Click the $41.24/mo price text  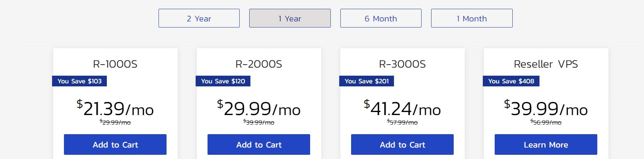(402, 108)
